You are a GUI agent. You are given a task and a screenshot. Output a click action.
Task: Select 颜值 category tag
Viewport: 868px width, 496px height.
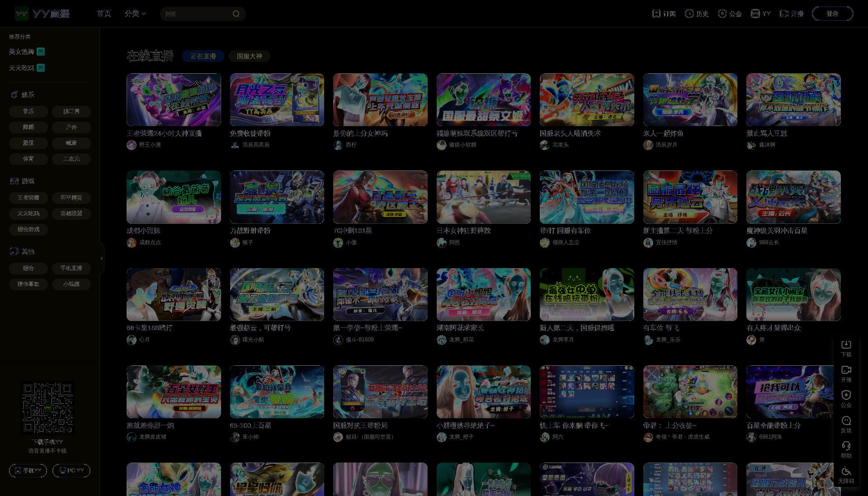[x=28, y=143]
